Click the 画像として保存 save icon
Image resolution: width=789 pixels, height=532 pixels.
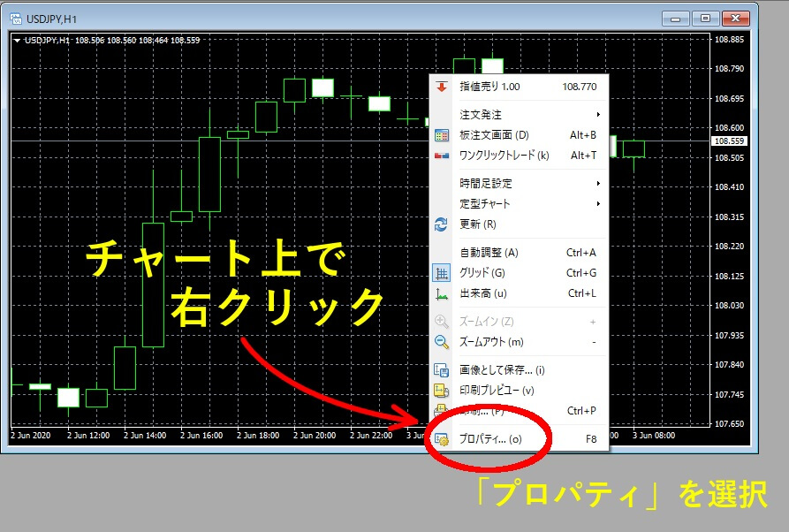[x=442, y=370]
